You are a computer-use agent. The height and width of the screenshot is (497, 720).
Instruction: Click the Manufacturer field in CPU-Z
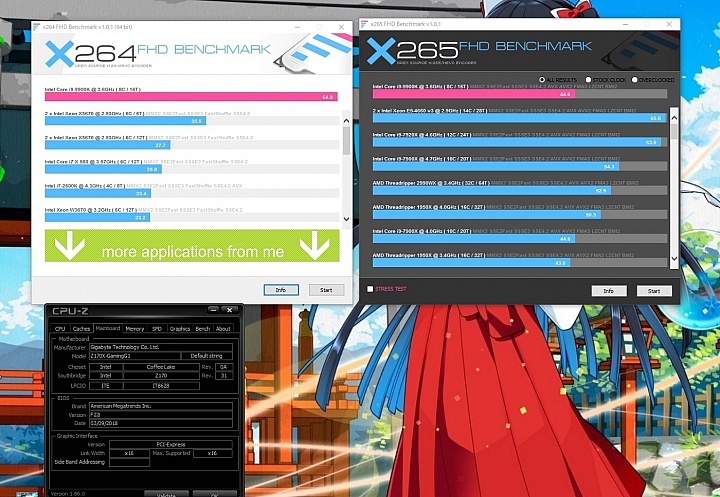click(161, 347)
